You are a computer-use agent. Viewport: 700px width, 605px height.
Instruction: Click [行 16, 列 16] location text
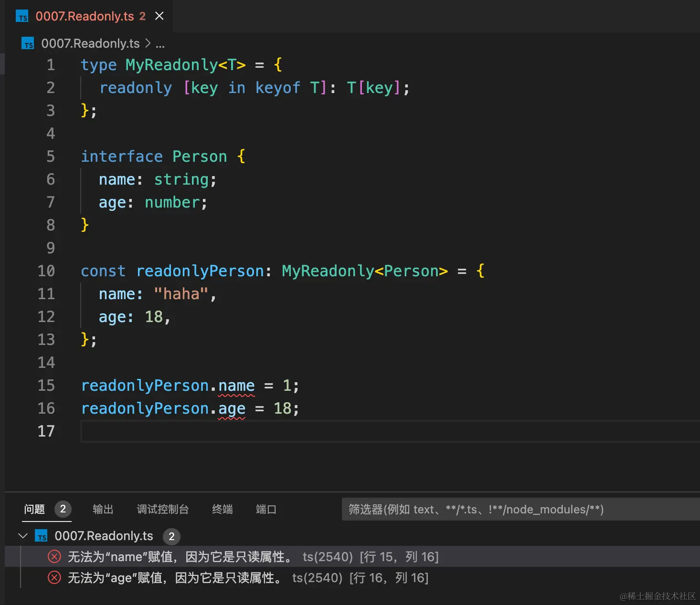[389, 578]
